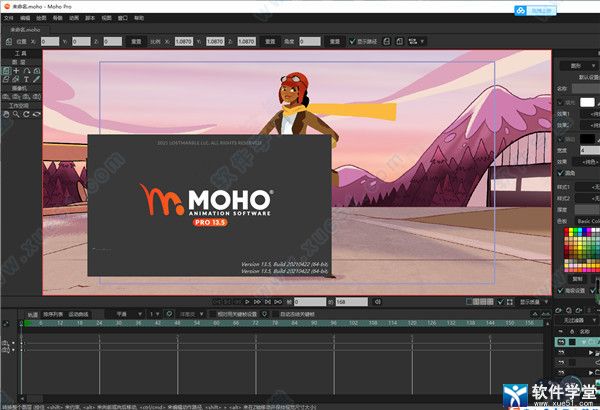Image resolution: width=600 pixels, height=410 pixels.
Task: Select the Rotate Layer XY tool
Action: (x=37, y=71)
